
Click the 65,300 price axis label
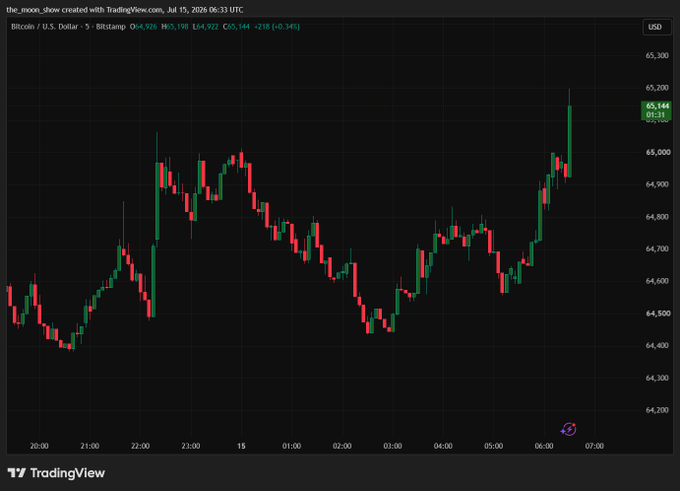tap(657, 56)
